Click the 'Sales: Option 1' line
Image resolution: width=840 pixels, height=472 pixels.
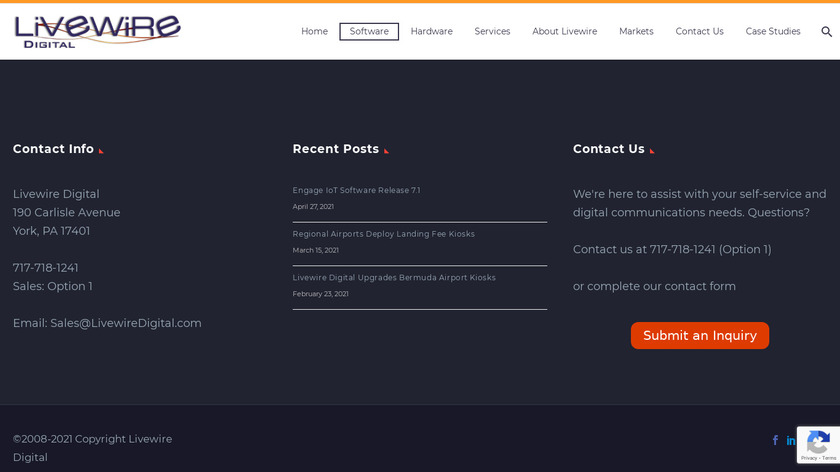click(52, 286)
